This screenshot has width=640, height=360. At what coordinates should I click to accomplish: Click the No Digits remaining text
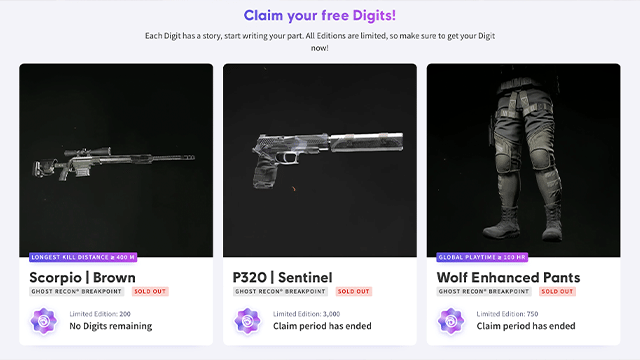[111, 326]
